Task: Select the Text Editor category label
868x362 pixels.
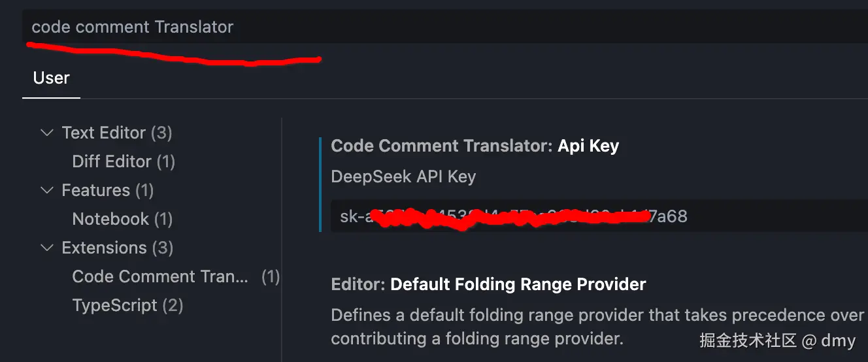Action: point(103,133)
